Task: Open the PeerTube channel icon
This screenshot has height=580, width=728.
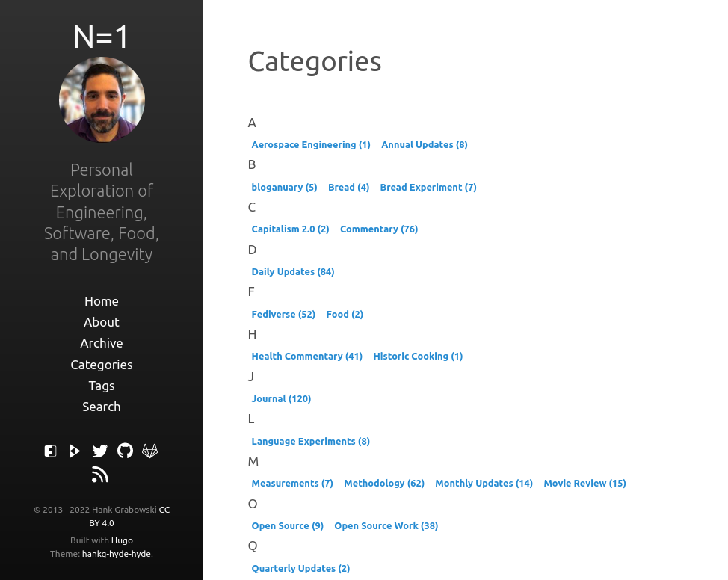Action: click(x=75, y=451)
